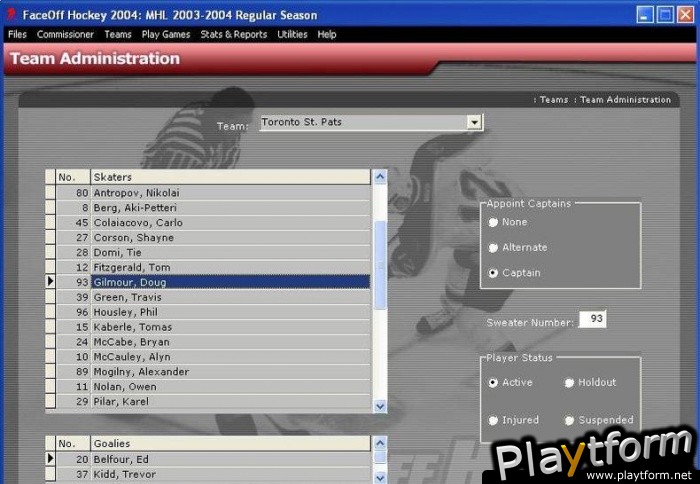Click the Skaters list scrollbar thumb

[x=380, y=265]
